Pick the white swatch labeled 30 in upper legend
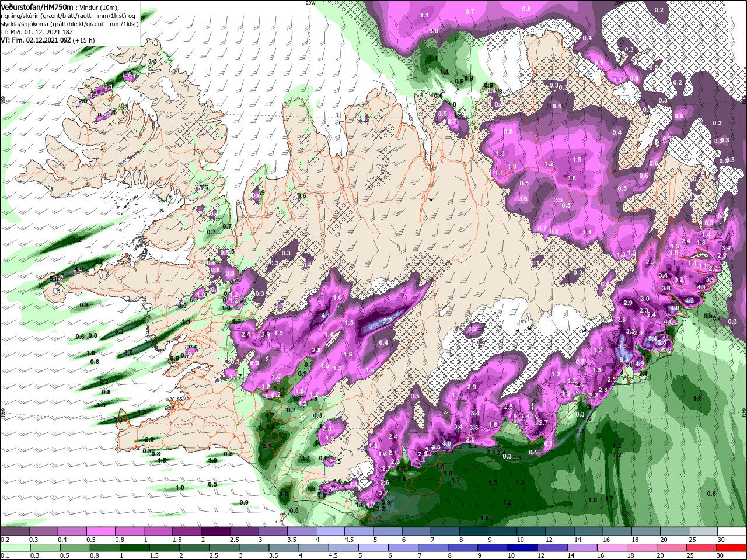Viewport: 747px width, 560px height. click(731, 531)
